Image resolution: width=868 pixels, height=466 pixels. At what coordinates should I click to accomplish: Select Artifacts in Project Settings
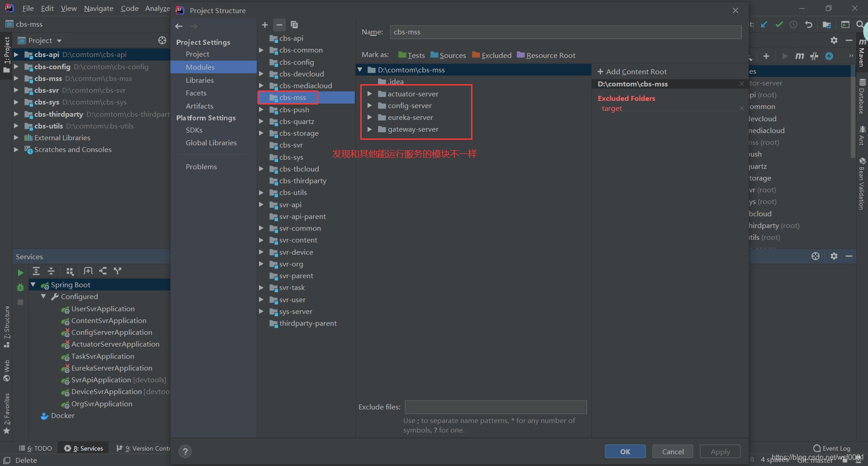[x=199, y=106]
